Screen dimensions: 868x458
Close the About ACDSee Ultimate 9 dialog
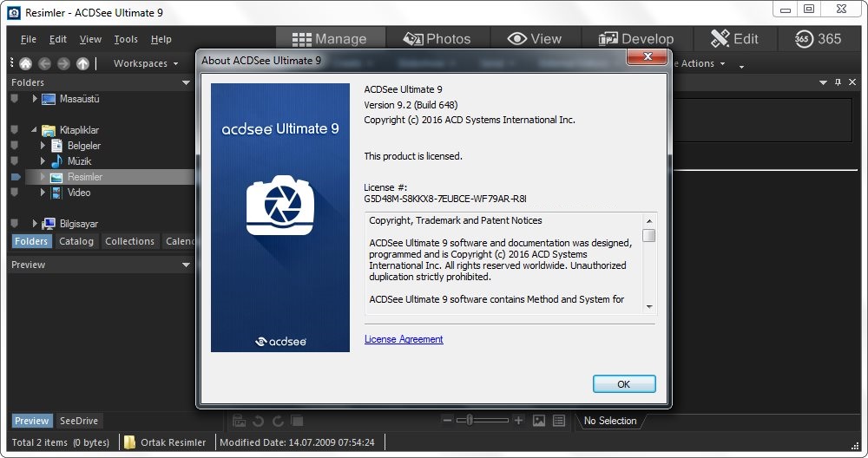647,56
